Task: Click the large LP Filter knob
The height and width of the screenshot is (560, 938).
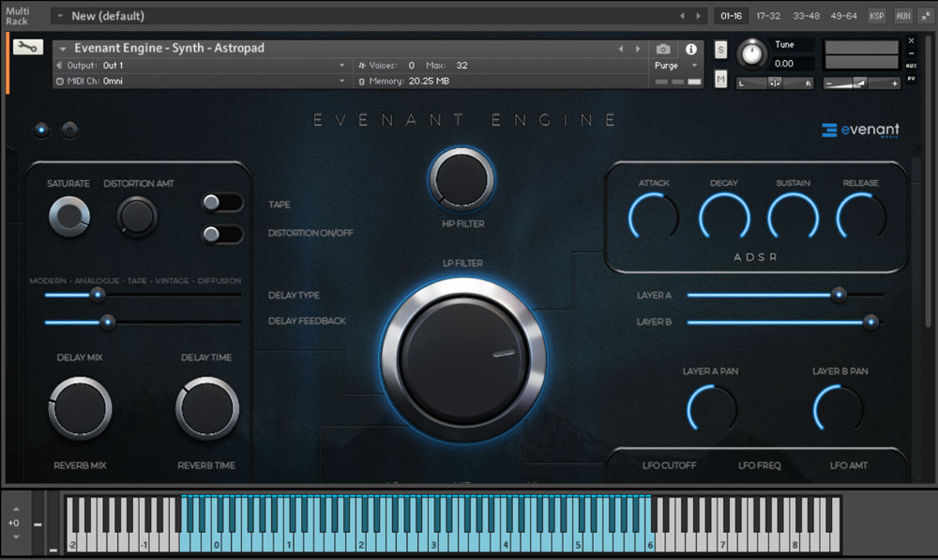Action: tap(462, 359)
